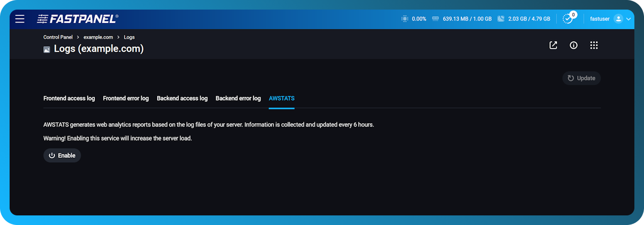Viewport: 644px width, 225px height.
Task: Click the RAM usage indicator icon
Action: click(x=435, y=19)
